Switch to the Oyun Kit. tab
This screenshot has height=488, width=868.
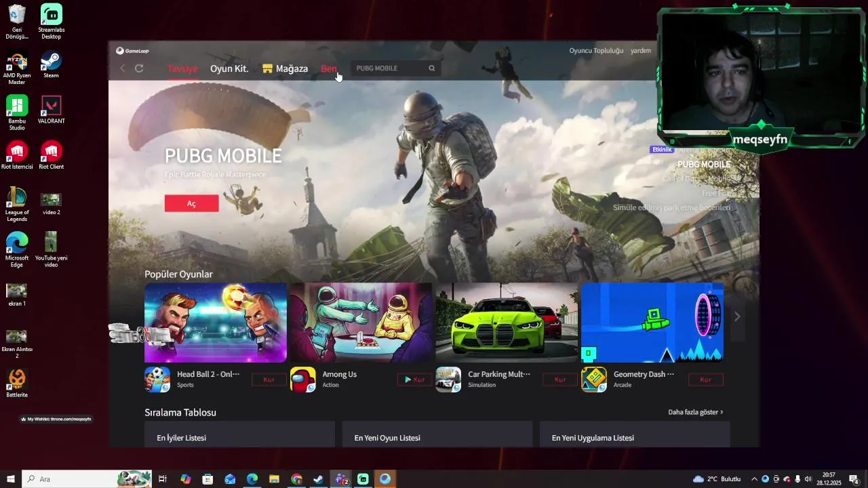pos(229,69)
